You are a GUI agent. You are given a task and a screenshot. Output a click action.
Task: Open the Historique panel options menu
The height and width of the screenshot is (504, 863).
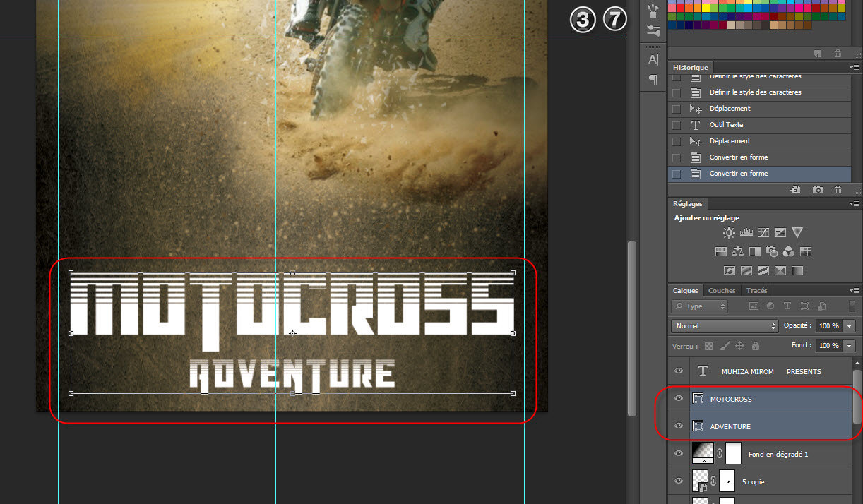pyautogui.click(x=855, y=68)
